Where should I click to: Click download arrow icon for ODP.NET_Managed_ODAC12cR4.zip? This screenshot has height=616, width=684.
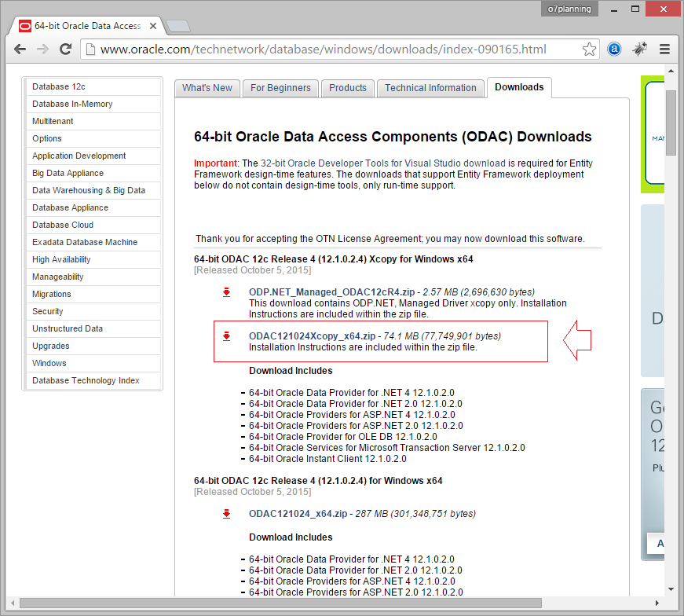(x=226, y=292)
